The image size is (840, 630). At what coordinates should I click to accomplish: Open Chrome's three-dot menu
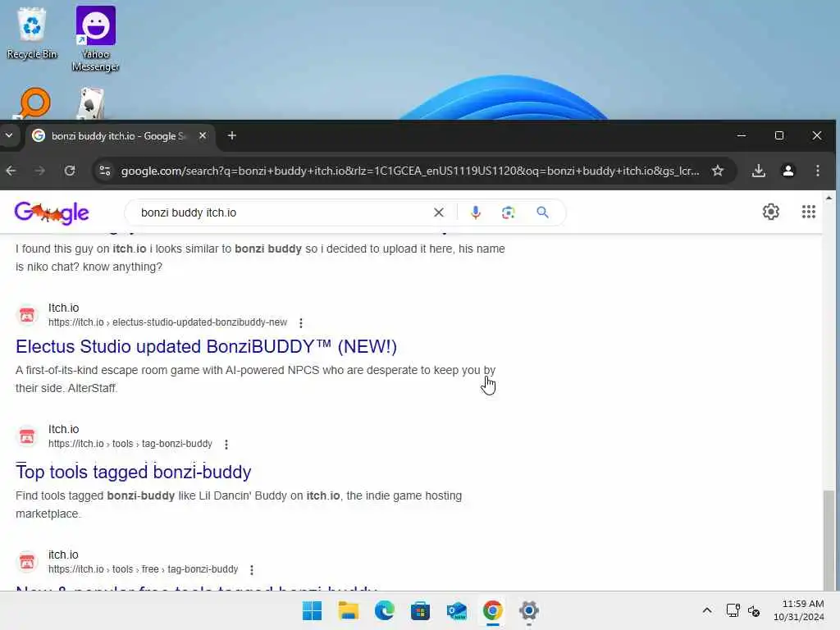pyautogui.click(x=818, y=171)
